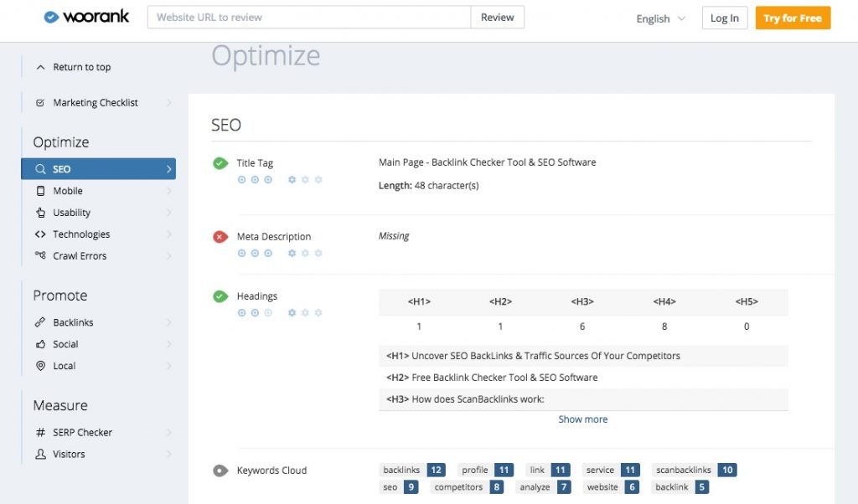Screen dimensions: 858x504
Task: Click the Local map pin icon
Action: (40, 366)
